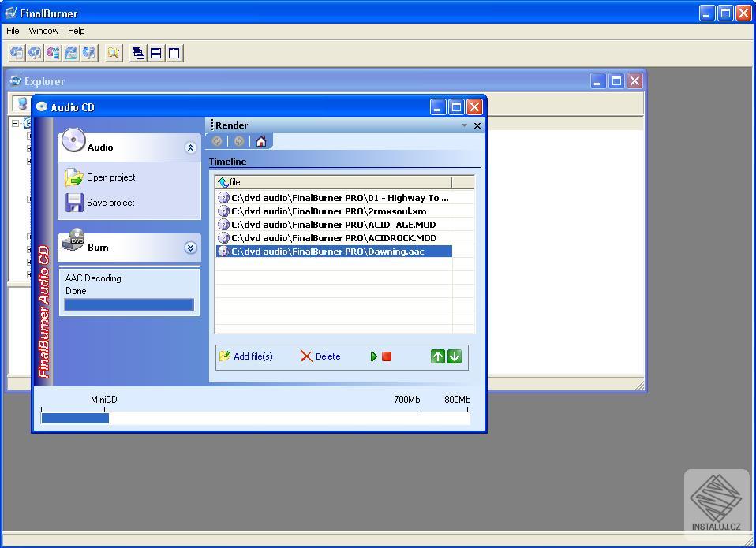Sort by the file column header
The width and height of the screenshot is (756, 548).
334,182
